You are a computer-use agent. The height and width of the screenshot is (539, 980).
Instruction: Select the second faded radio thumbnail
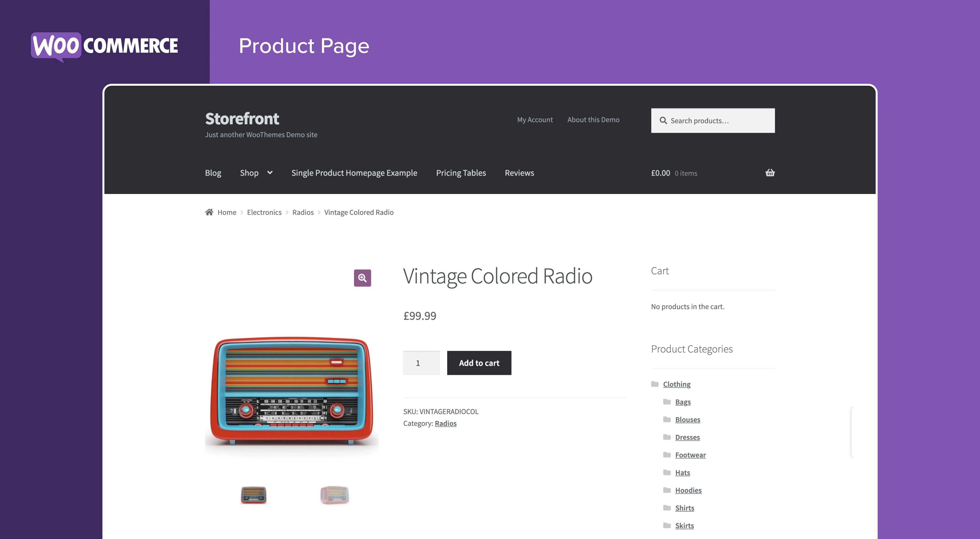[x=334, y=495]
